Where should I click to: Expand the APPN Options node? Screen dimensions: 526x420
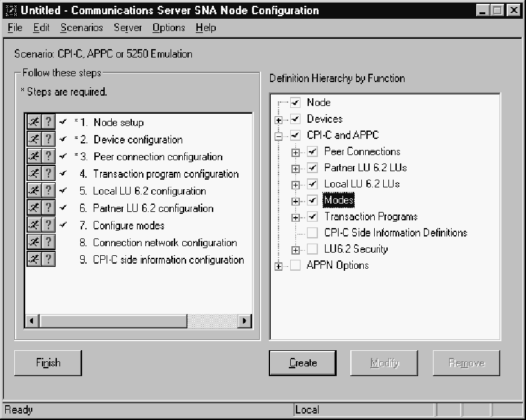coord(279,267)
